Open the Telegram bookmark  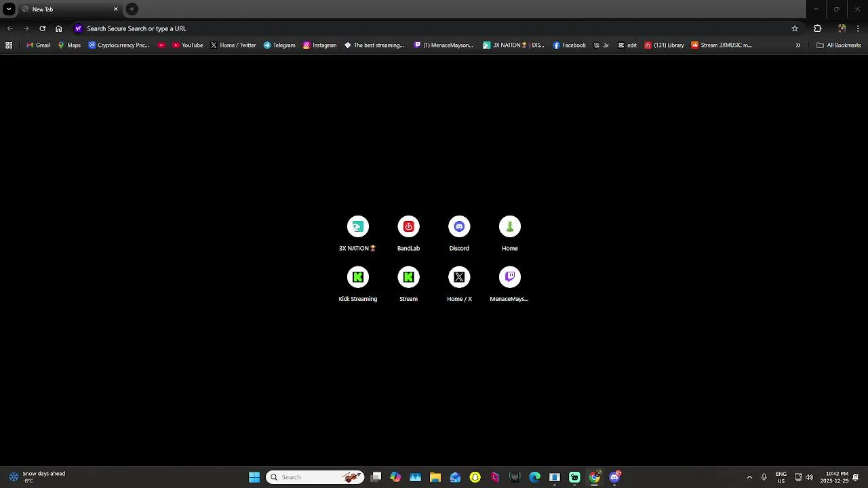(279, 45)
